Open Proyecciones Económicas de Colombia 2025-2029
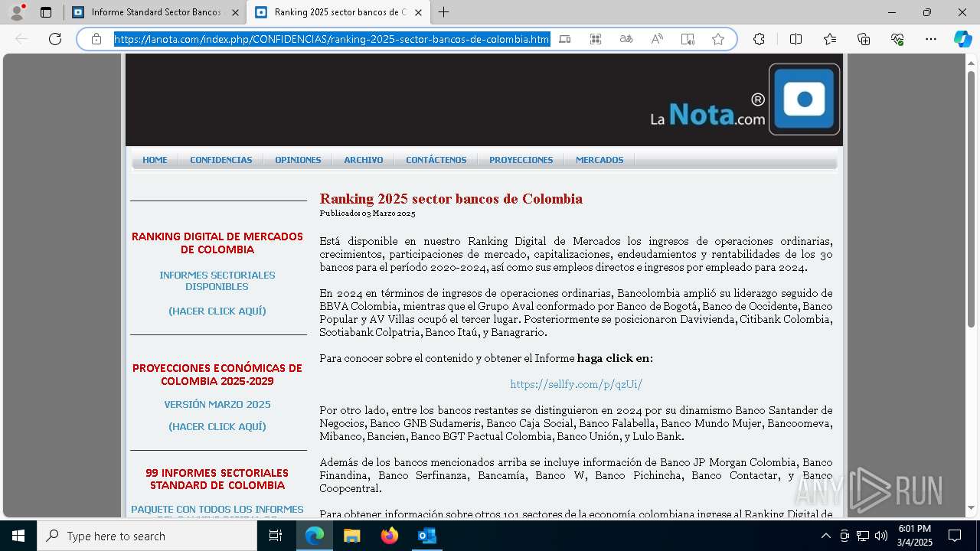This screenshot has width=980, height=551. [x=217, y=375]
